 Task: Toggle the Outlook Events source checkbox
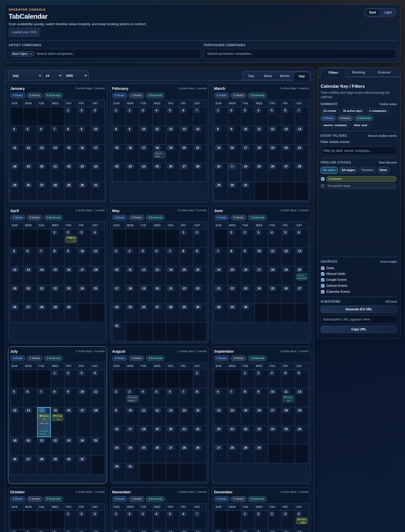tap(323, 286)
